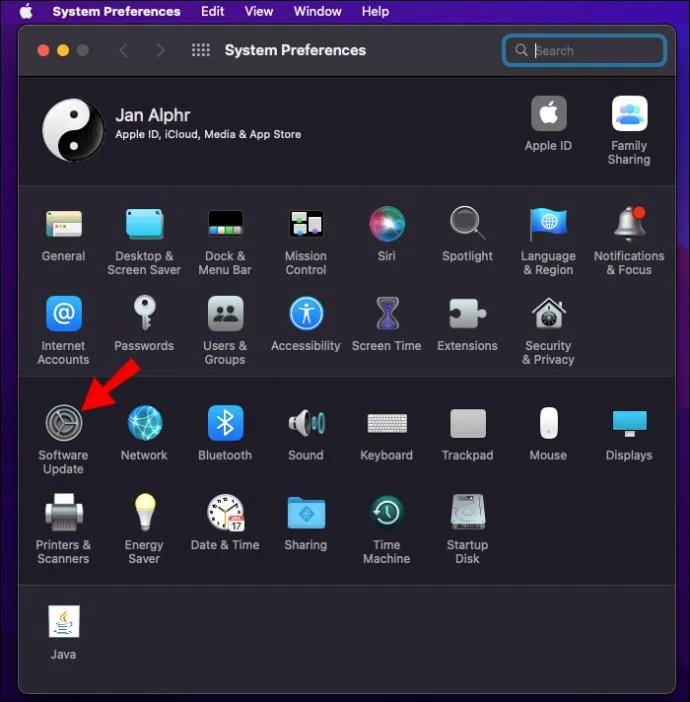Open Date & Time preferences
The height and width of the screenshot is (702, 690).
(x=226, y=513)
